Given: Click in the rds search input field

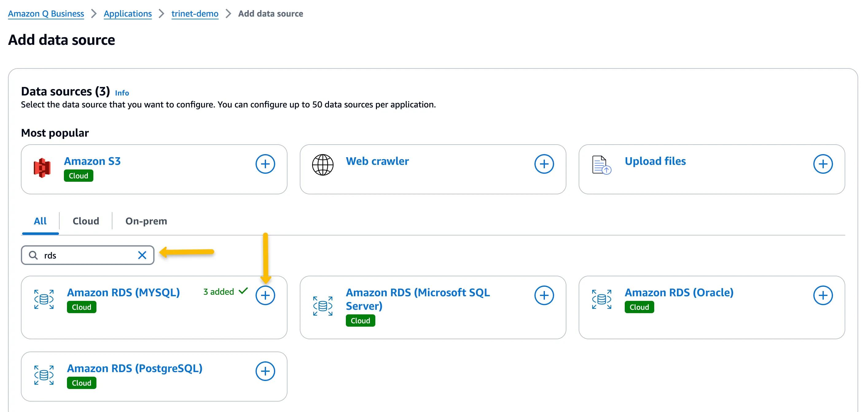Looking at the screenshot, I should [x=88, y=255].
